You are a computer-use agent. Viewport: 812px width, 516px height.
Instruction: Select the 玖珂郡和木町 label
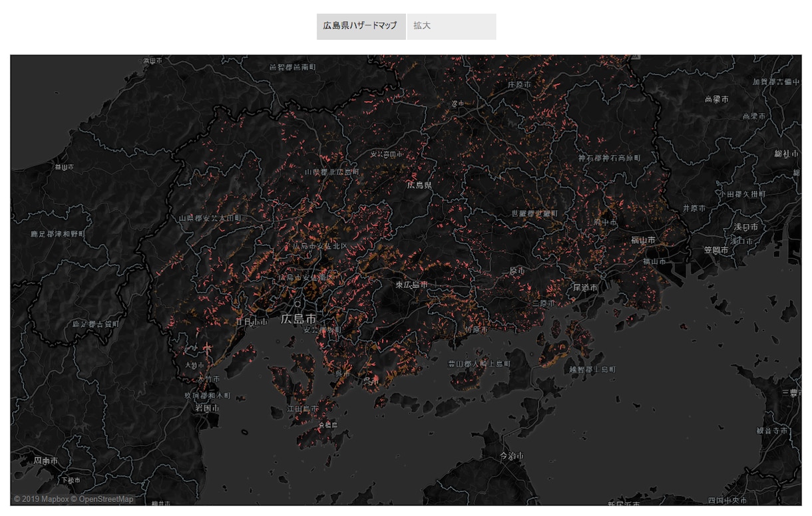tap(207, 394)
